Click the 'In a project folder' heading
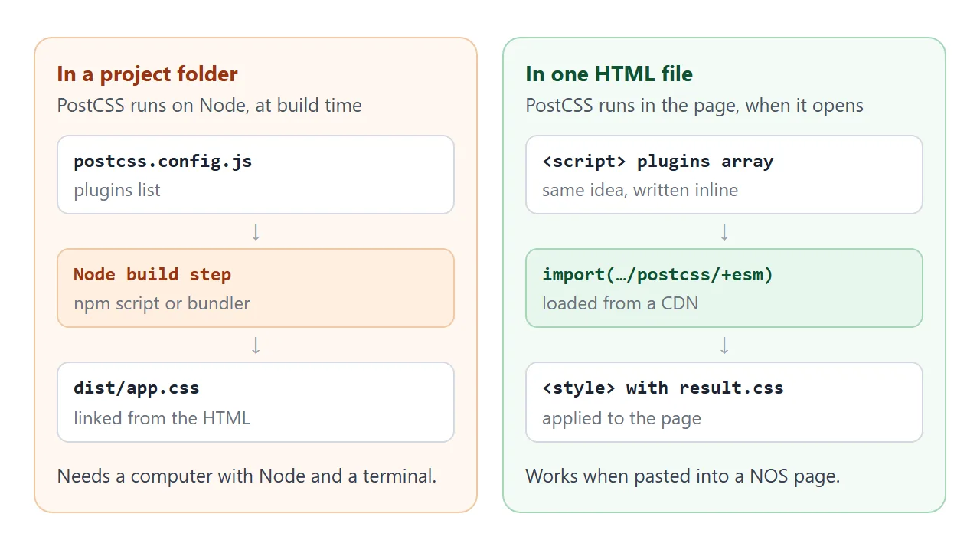This screenshot has width=980, height=553. [x=147, y=74]
